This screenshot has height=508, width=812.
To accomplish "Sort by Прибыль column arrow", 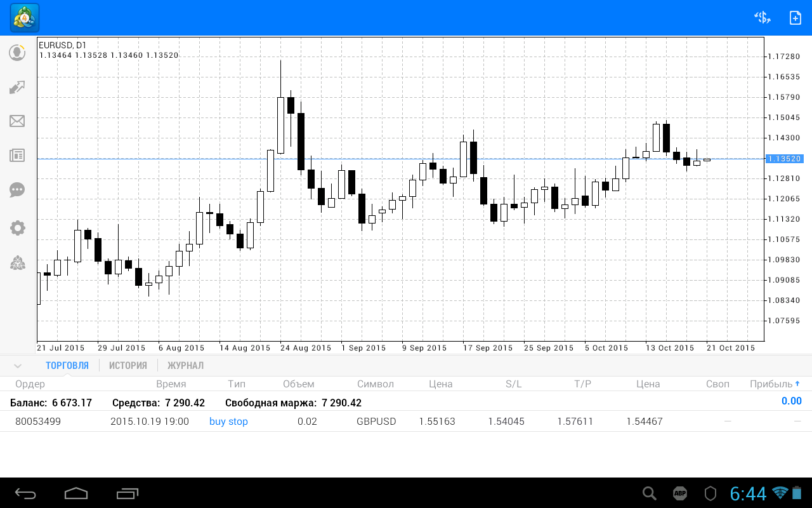I will (797, 384).
